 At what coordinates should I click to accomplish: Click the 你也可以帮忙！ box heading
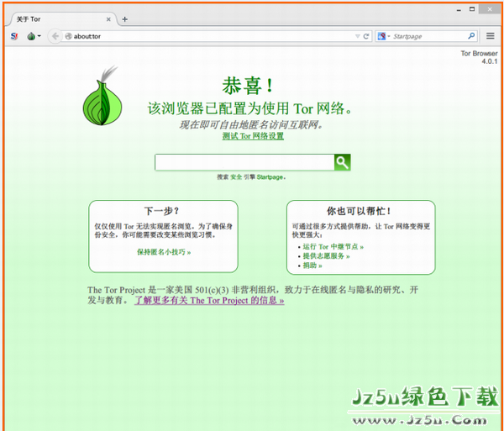click(359, 211)
